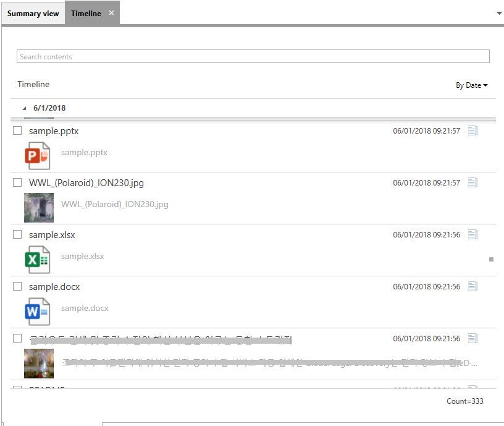The image size is (504, 426).
Task: Tick the checkbox for sample.xlsx
Action: point(17,234)
